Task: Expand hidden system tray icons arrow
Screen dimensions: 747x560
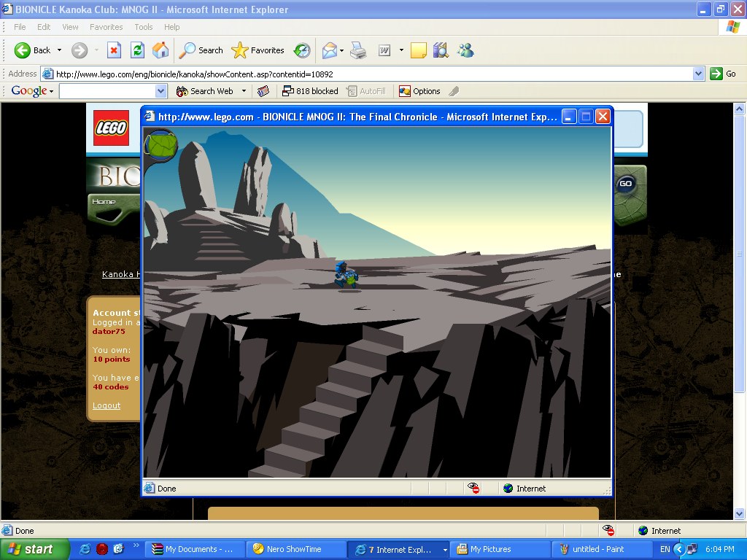Action: 679,549
